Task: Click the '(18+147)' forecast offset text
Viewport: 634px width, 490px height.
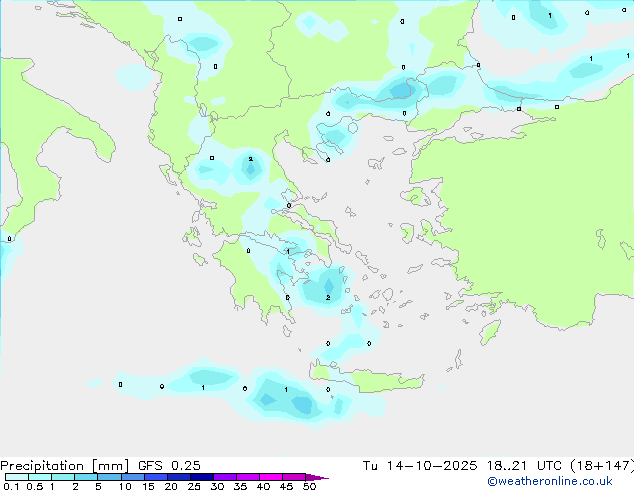Action: [602, 466]
